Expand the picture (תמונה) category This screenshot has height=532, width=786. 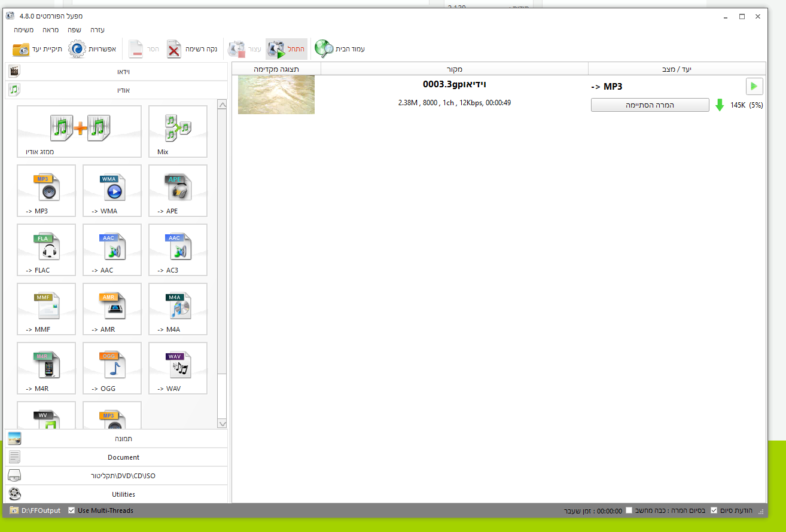point(117,439)
